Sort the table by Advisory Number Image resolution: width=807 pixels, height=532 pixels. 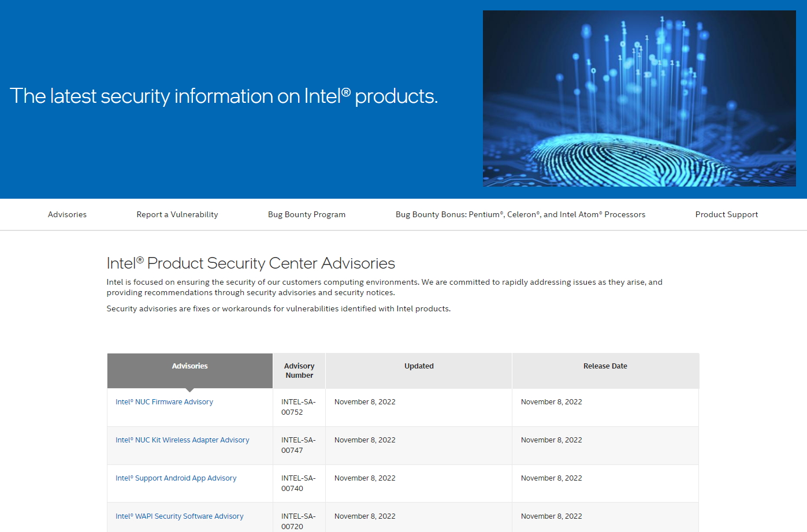tap(299, 370)
